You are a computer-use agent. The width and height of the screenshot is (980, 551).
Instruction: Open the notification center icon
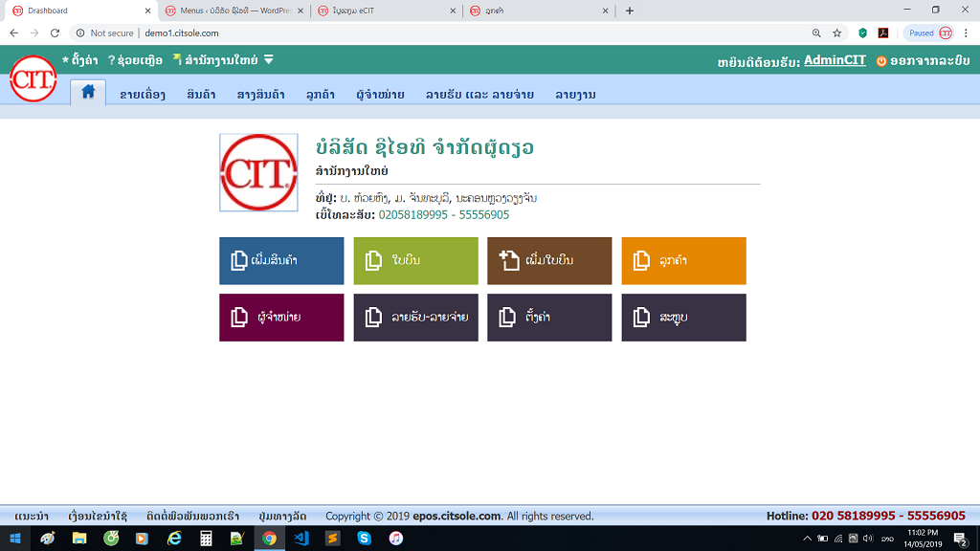point(961,538)
